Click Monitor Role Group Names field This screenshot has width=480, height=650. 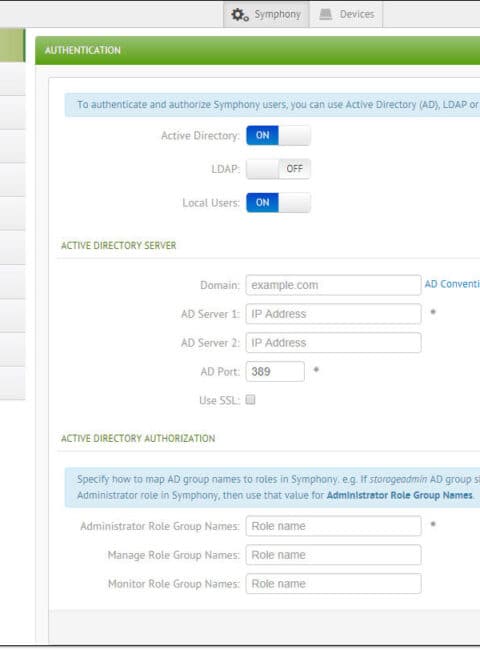[x=333, y=584]
